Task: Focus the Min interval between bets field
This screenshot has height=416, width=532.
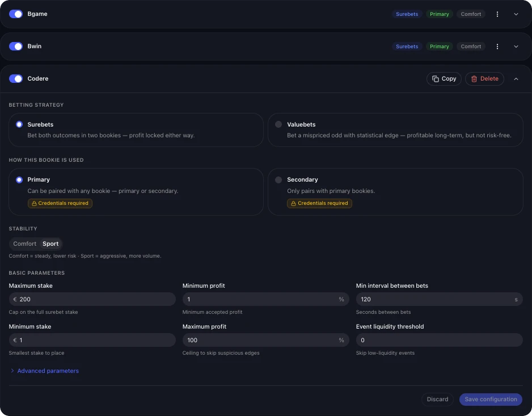Action: click(439, 299)
